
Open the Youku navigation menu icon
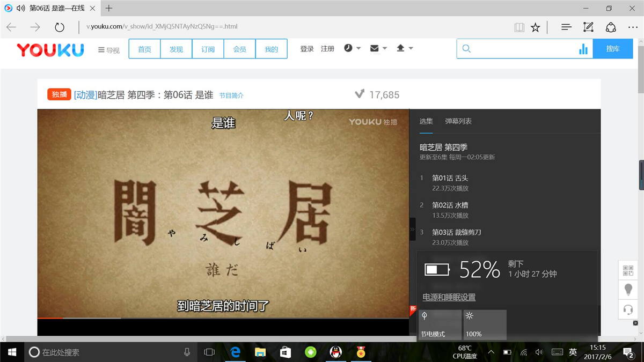coord(100,49)
